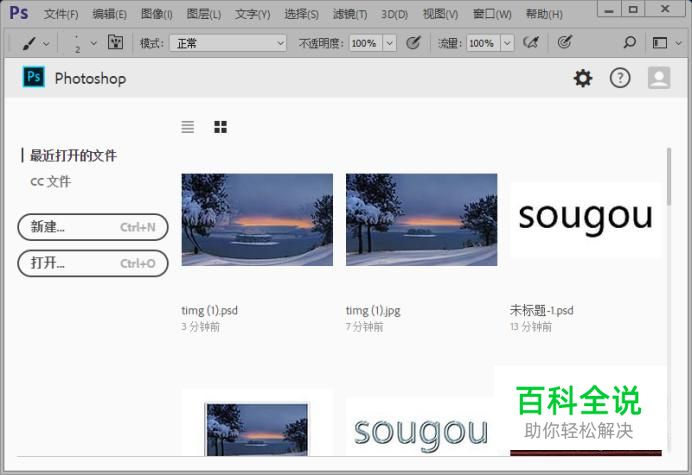Click the Ps logo in the menu bar

pos(19,13)
